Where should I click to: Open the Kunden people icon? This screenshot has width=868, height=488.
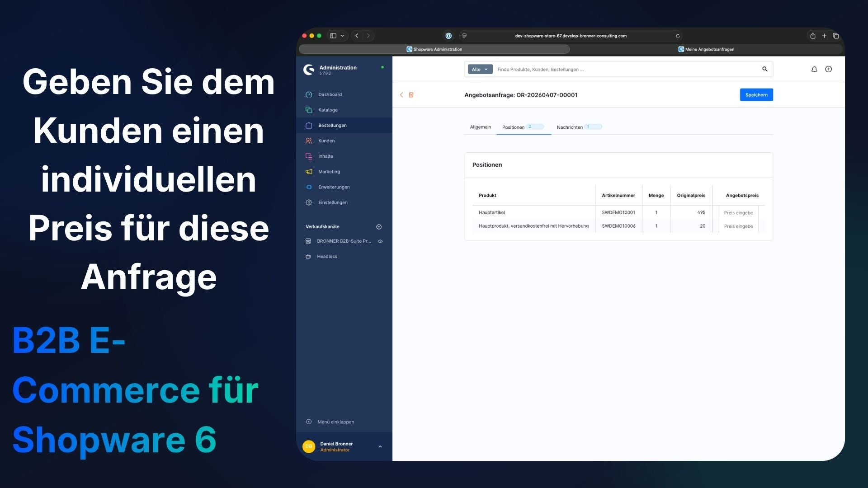(309, 141)
